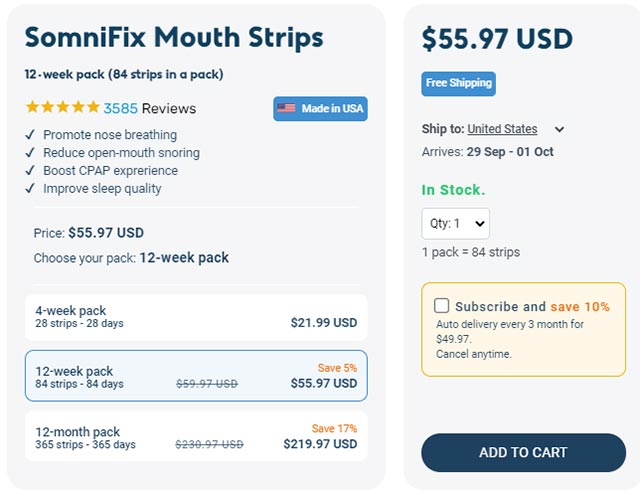Select the 4-week pack option
The width and height of the screenshot is (640, 494).
click(196, 317)
